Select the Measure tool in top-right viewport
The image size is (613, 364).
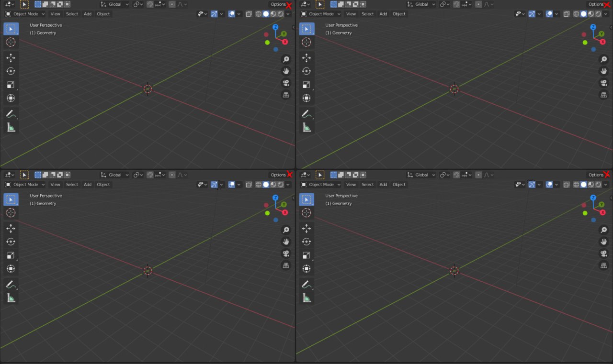click(306, 127)
